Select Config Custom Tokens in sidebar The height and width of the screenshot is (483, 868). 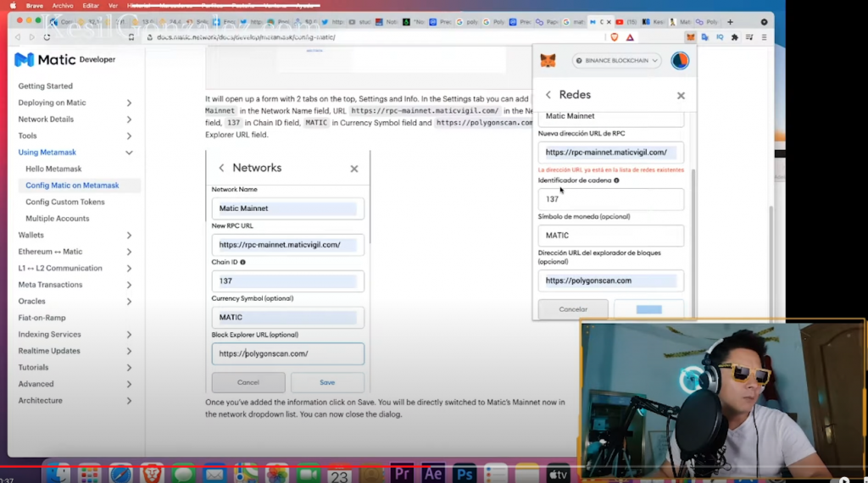pos(65,202)
